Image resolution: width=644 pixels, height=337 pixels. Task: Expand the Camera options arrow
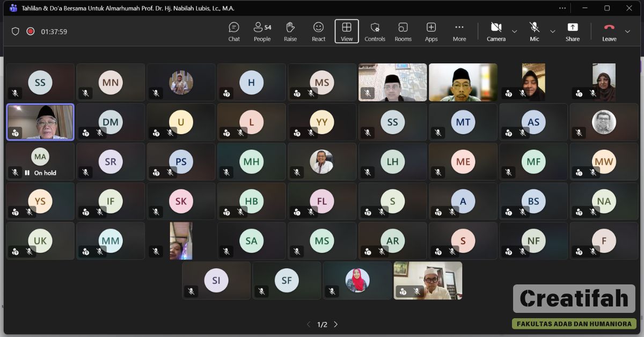514,32
